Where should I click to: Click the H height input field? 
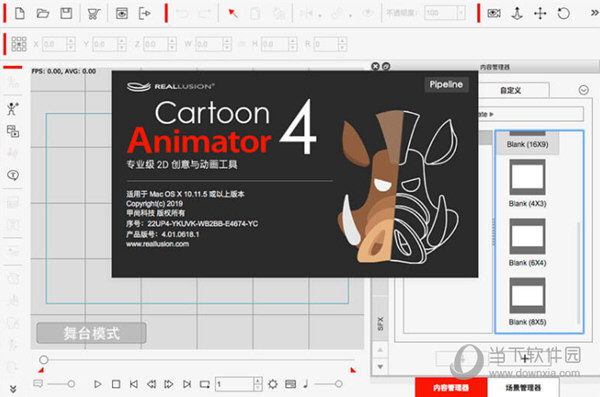274,44
